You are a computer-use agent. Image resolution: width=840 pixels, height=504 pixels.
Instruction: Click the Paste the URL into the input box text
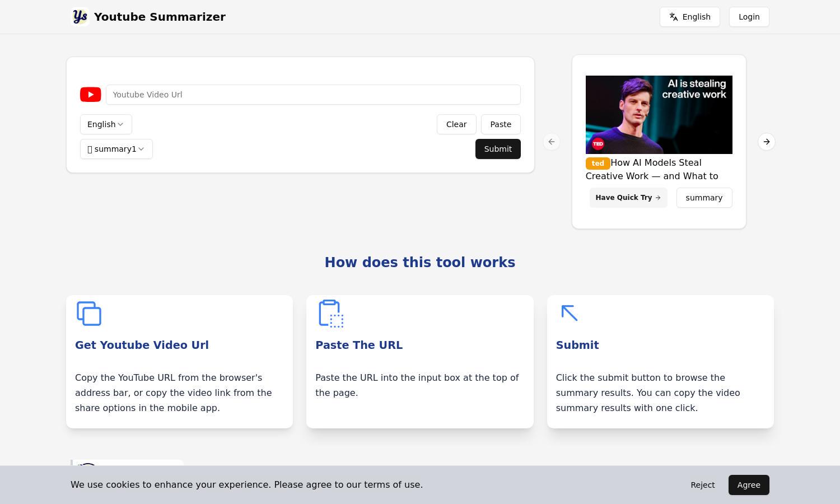(417, 385)
